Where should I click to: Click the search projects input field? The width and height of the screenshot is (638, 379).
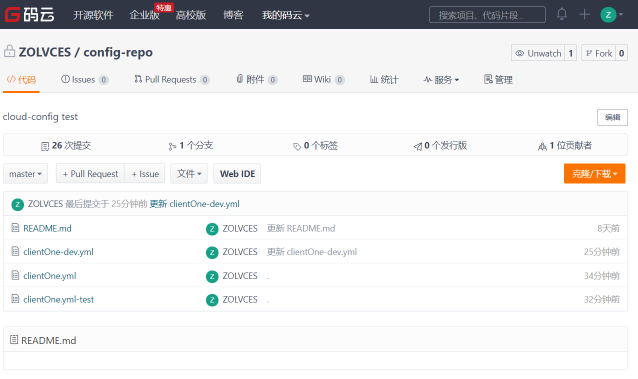coord(487,15)
